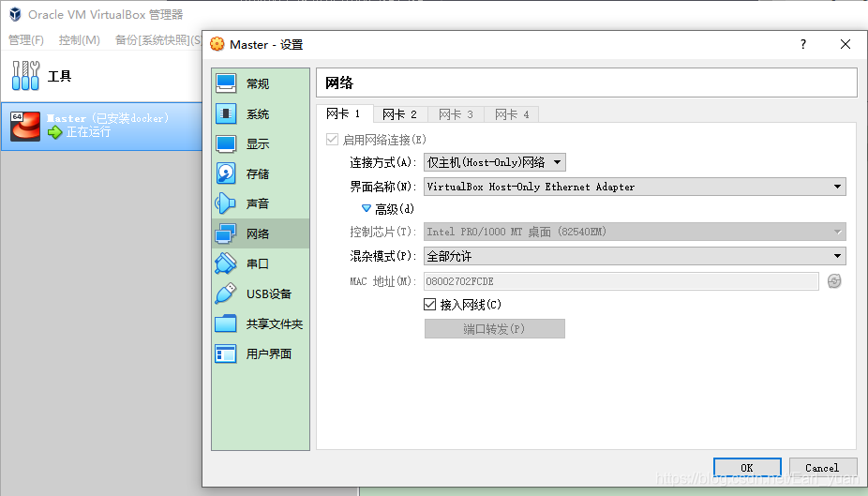Switch to the 网卡 2 tab
Screen dimensions: 868x496
click(400, 114)
